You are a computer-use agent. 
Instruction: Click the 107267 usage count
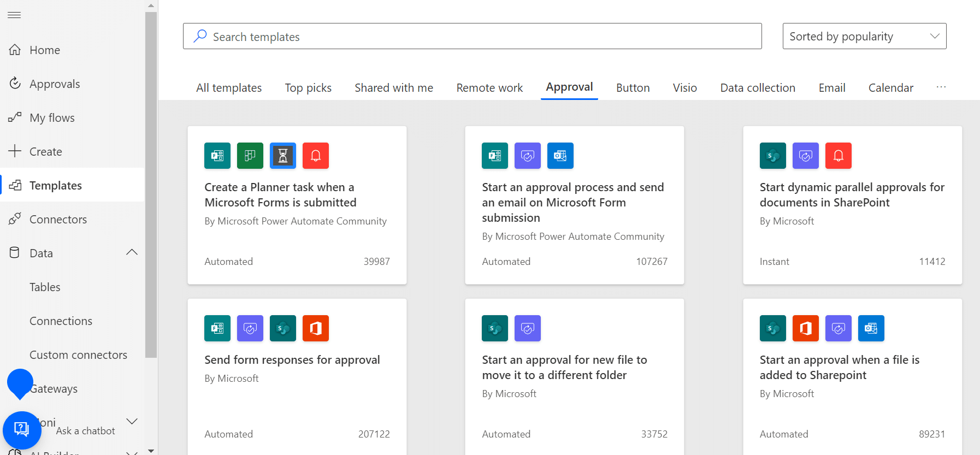[x=652, y=261]
